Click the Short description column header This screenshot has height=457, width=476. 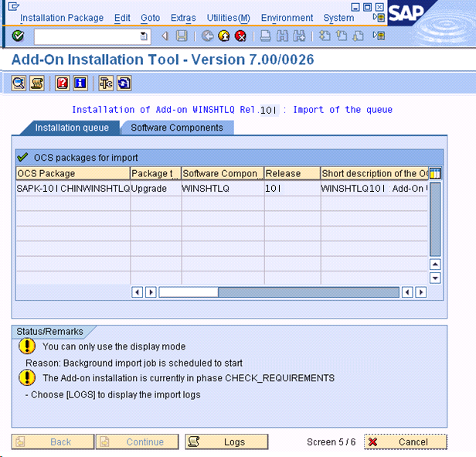pos(374,173)
